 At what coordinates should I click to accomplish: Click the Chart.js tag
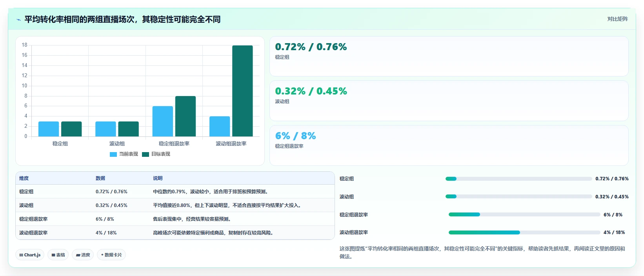point(30,255)
